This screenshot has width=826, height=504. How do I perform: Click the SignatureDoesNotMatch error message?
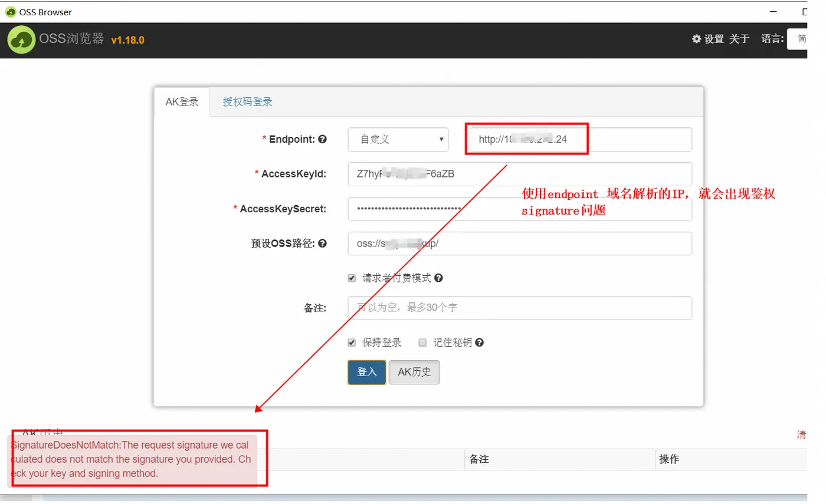click(x=132, y=459)
